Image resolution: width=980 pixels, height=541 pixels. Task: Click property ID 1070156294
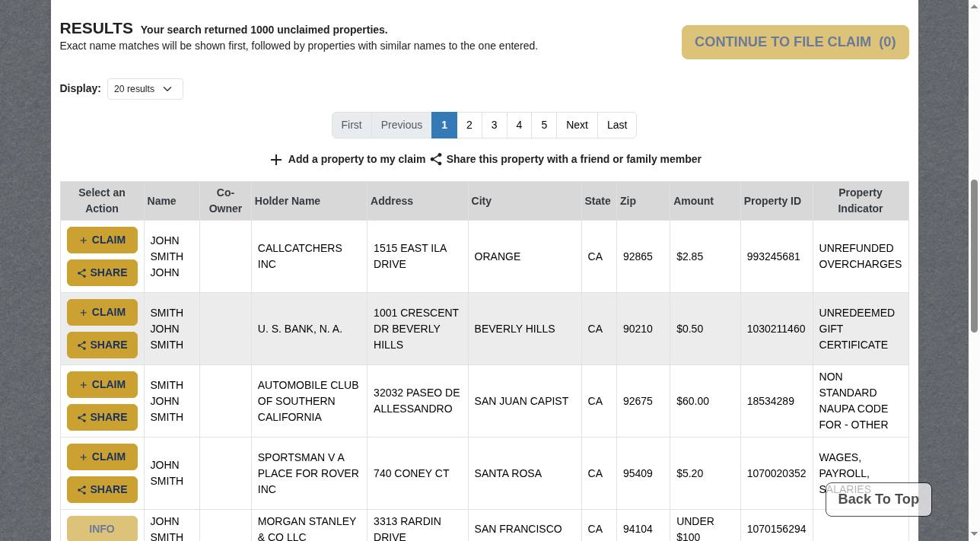point(776,529)
